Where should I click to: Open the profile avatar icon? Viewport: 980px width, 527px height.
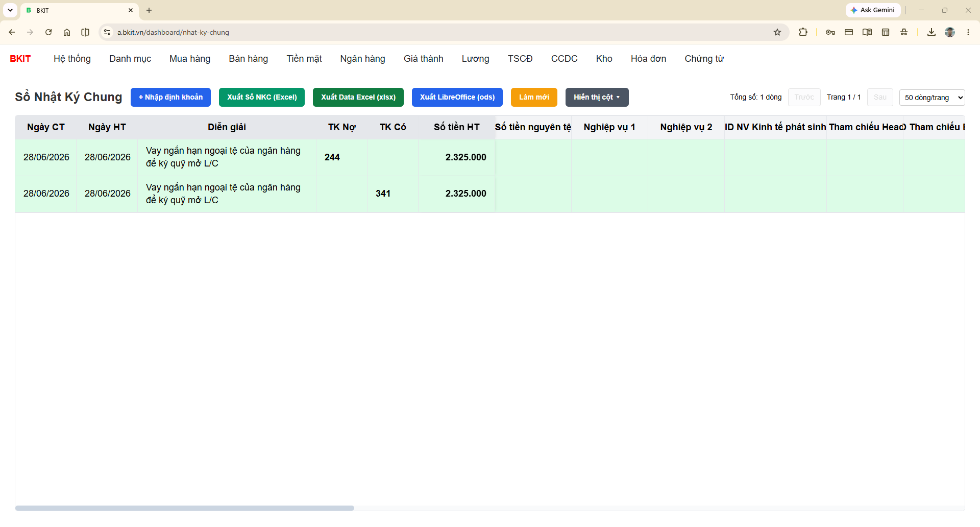pyautogui.click(x=950, y=32)
